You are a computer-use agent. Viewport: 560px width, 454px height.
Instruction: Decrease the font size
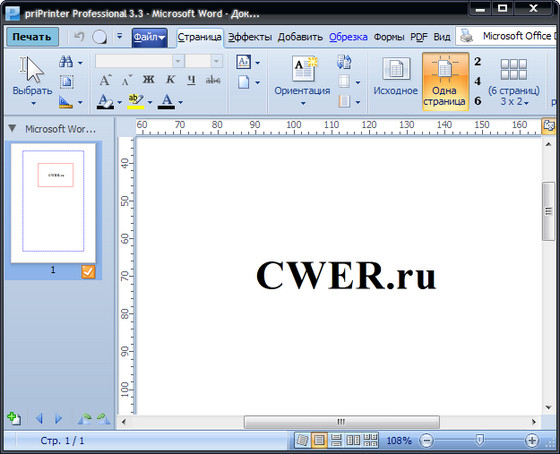coord(126,80)
